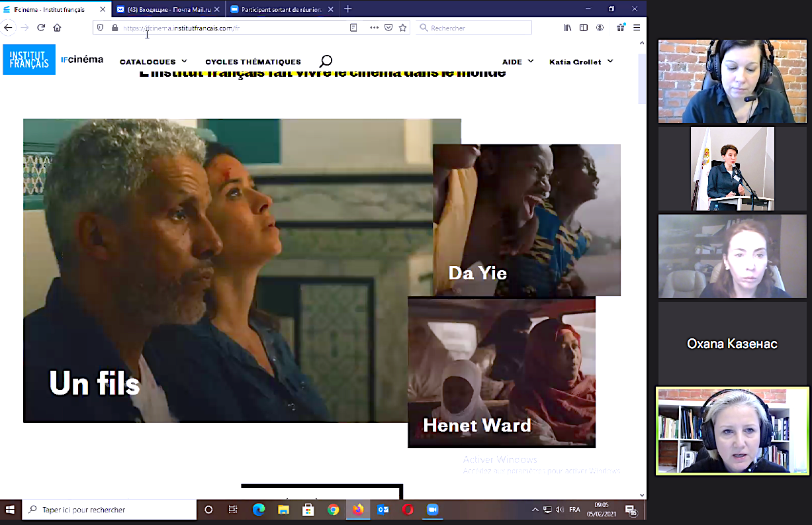Viewport: 812px width, 525px height.
Task: Toggle reader view icon in address bar
Action: pos(353,28)
